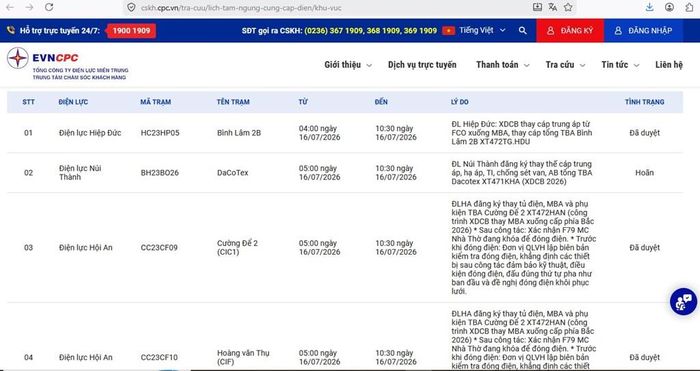
Task: Click the ĐĂNG KÝ register button
Action: coord(570,30)
